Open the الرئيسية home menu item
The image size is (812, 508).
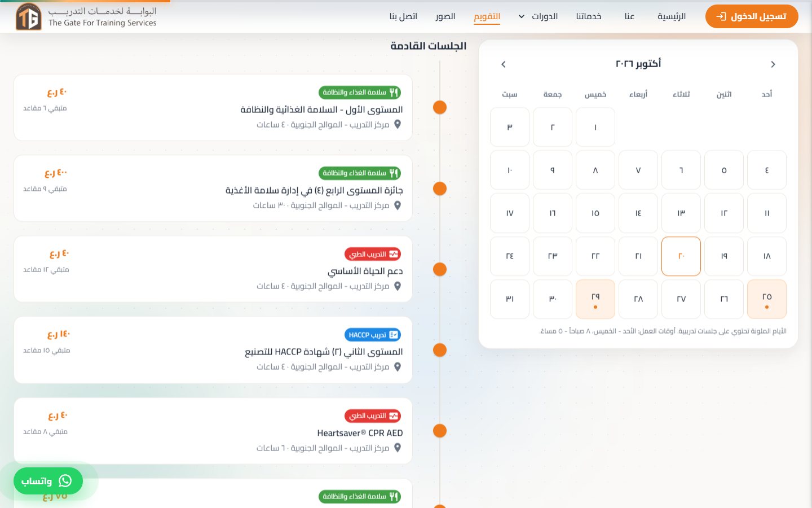point(672,16)
